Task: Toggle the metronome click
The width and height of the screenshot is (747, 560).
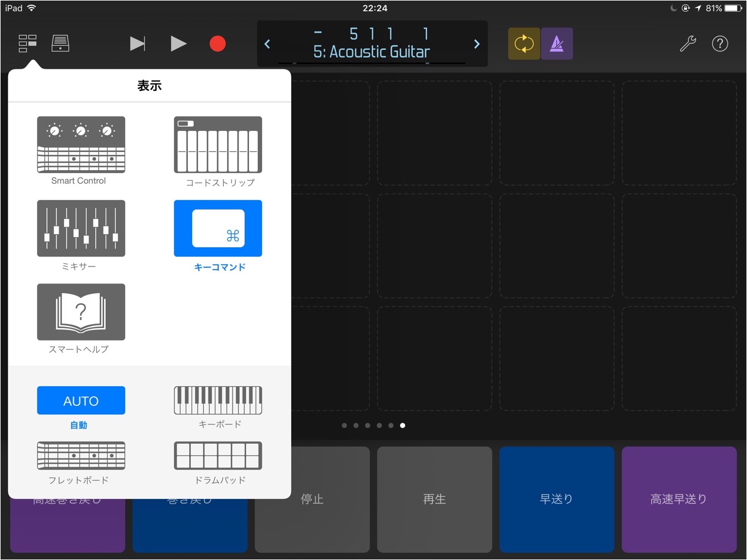Action: coord(557,43)
